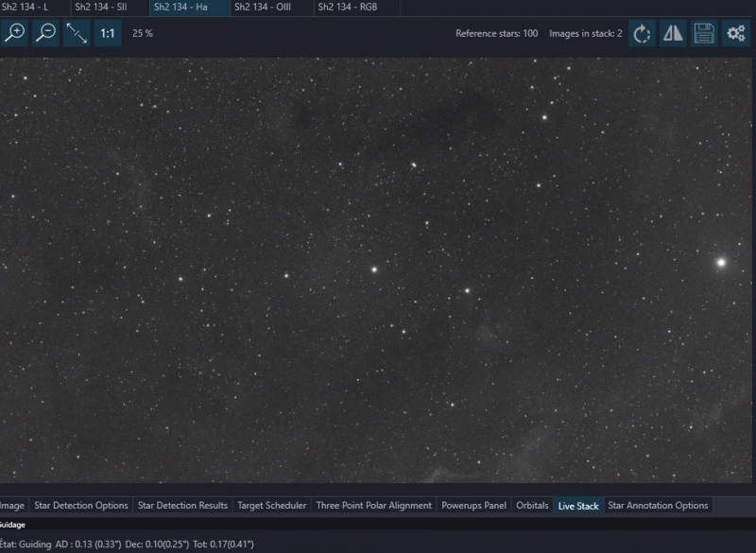756x553 pixels.
Task: Click the Reference stars: 100 label
Action: (x=497, y=33)
